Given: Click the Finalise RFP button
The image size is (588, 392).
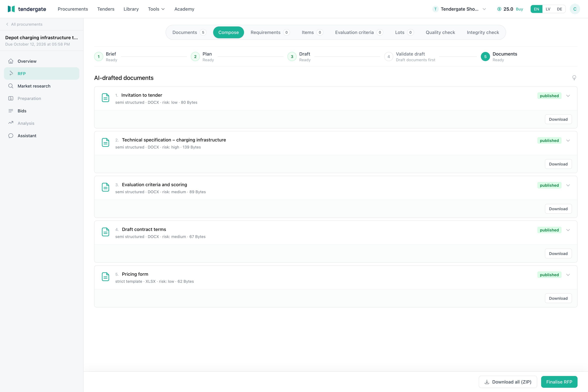Looking at the screenshot, I should [559, 382].
